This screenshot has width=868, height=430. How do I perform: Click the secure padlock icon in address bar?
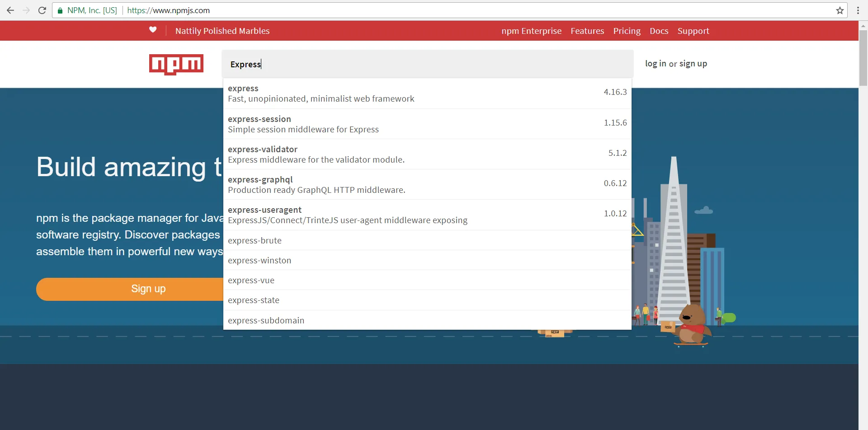(x=60, y=10)
